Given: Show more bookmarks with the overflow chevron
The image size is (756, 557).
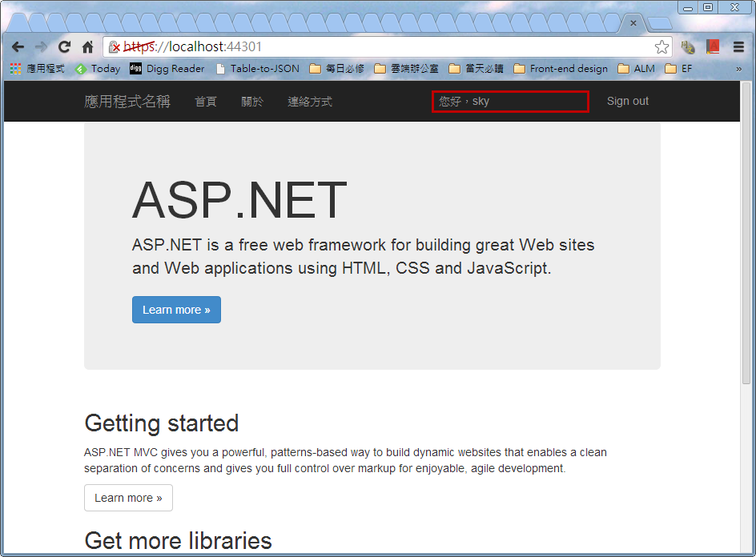Looking at the screenshot, I should coord(738,70).
